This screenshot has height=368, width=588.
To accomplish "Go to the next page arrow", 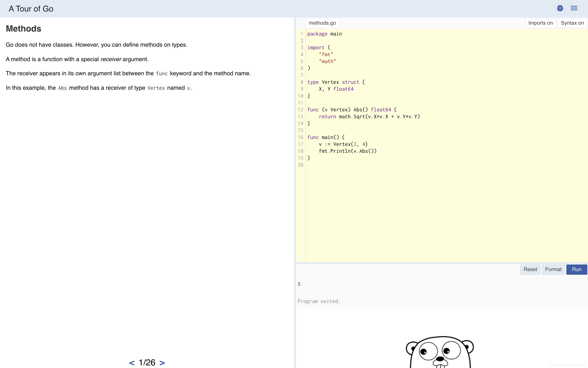I will [x=162, y=363].
